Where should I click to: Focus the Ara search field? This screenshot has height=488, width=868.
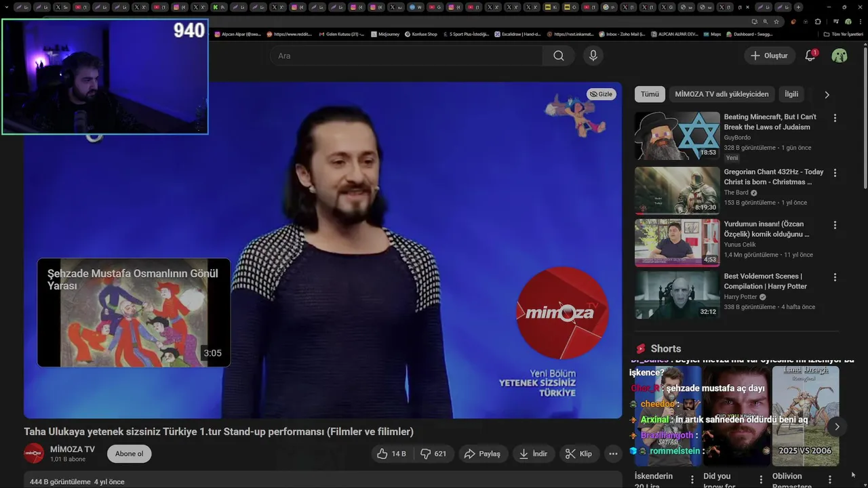(406, 56)
